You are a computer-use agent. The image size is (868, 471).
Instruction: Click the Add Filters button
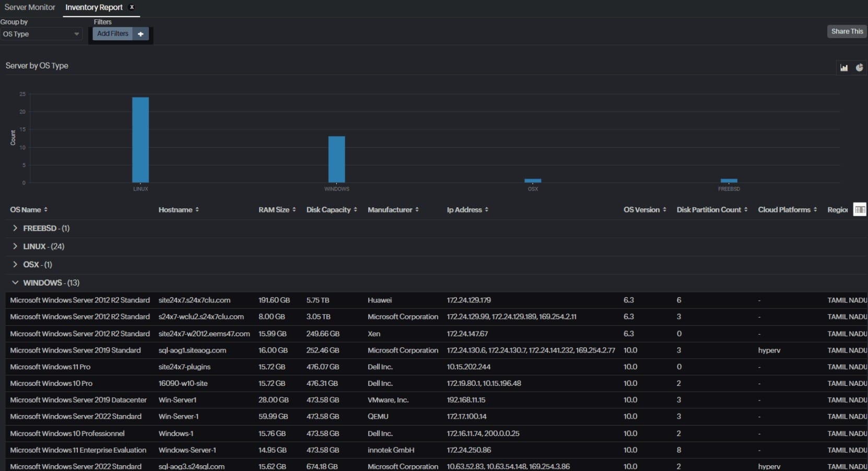click(x=112, y=34)
